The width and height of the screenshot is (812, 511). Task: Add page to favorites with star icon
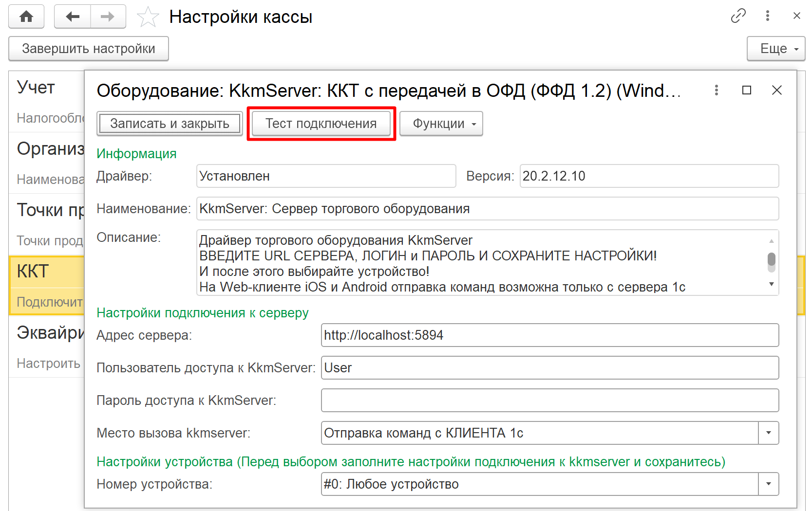(148, 17)
